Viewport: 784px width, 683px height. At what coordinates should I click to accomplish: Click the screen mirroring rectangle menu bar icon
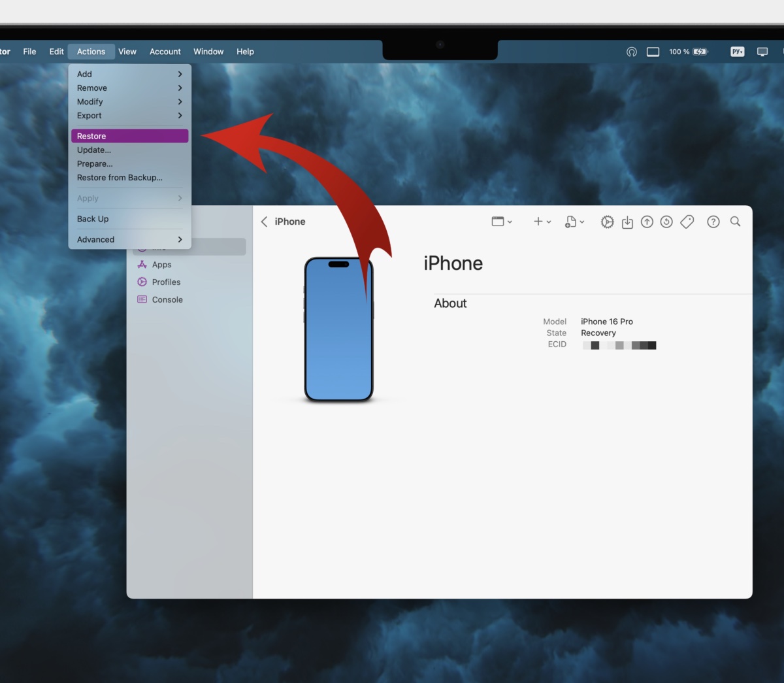coord(653,52)
